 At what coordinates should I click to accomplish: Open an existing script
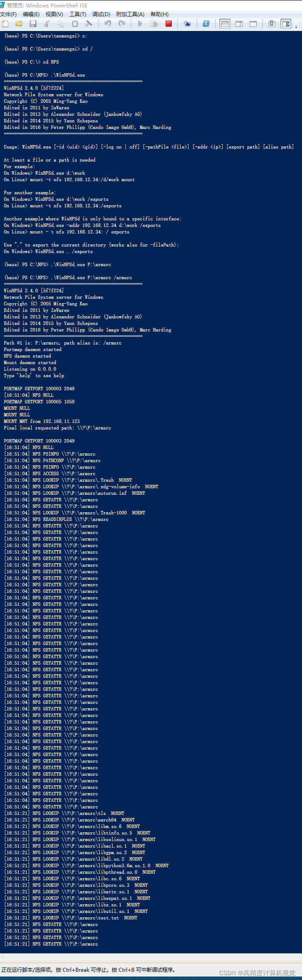(x=19, y=24)
